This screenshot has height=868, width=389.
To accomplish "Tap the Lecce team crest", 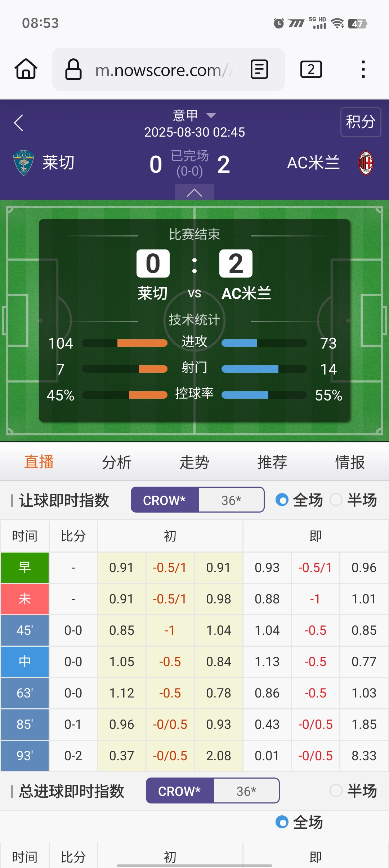I will click(x=24, y=163).
